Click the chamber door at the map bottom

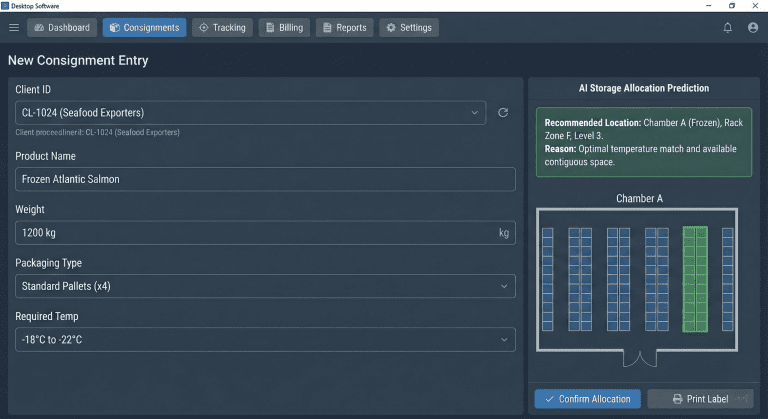pos(638,357)
